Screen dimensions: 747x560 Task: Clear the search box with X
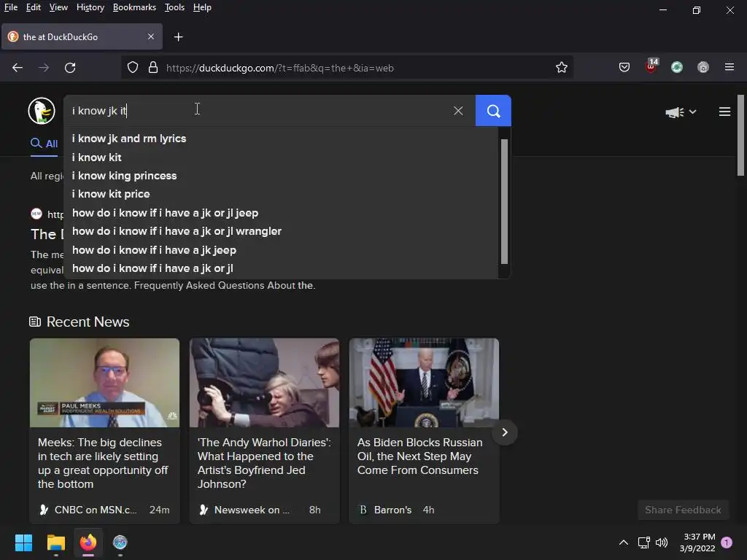coord(458,111)
